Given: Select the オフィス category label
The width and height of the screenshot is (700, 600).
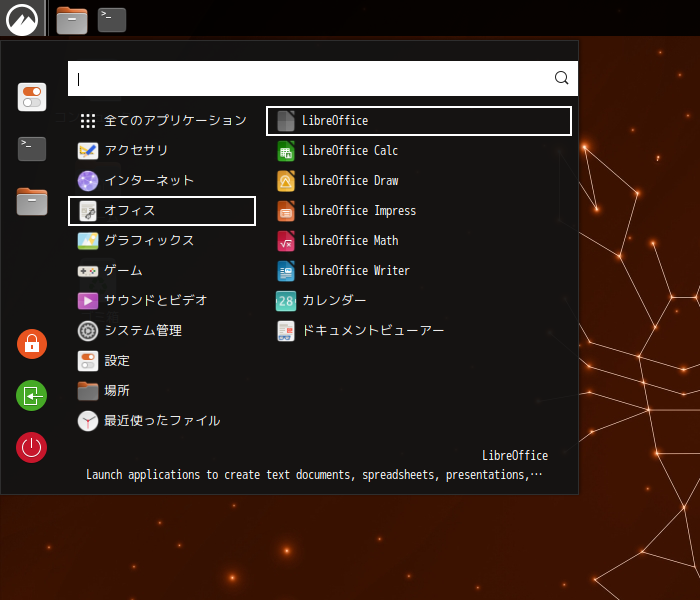Looking at the screenshot, I should (129, 210).
